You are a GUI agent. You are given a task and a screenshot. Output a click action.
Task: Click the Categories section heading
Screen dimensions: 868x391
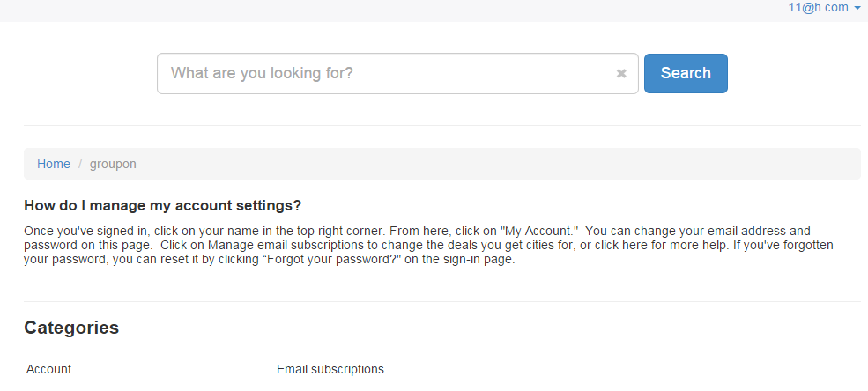[71, 328]
